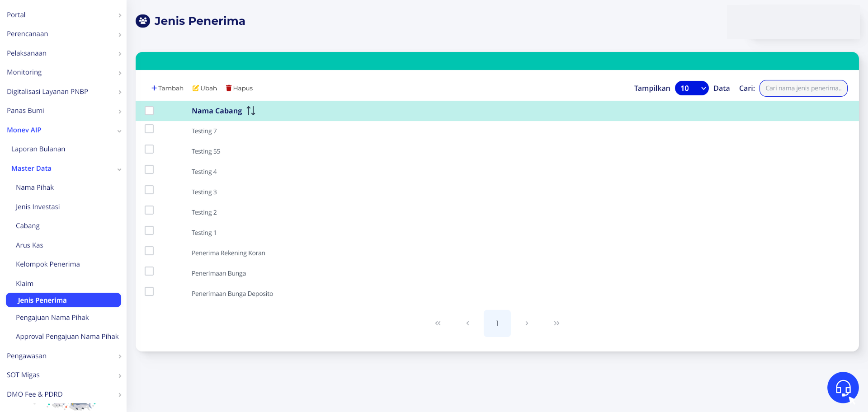Click the Nama Cabang column header
This screenshot has width=868, height=412.
pyautogui.click(x=217, y=111)
